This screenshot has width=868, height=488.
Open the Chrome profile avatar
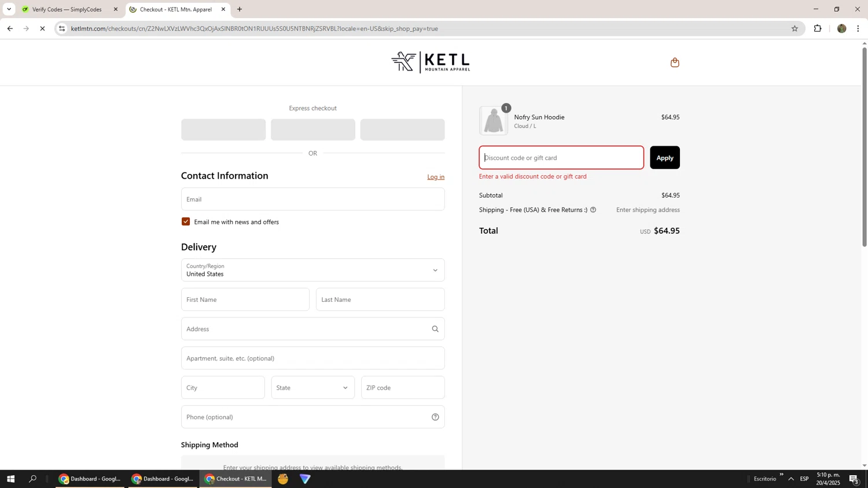click(x=842, y=28)
